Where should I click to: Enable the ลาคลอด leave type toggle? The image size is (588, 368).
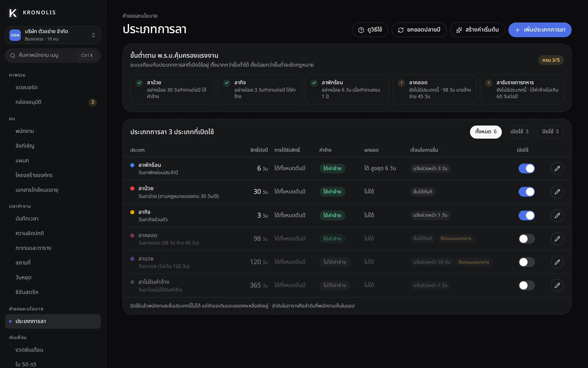point(527,239)
